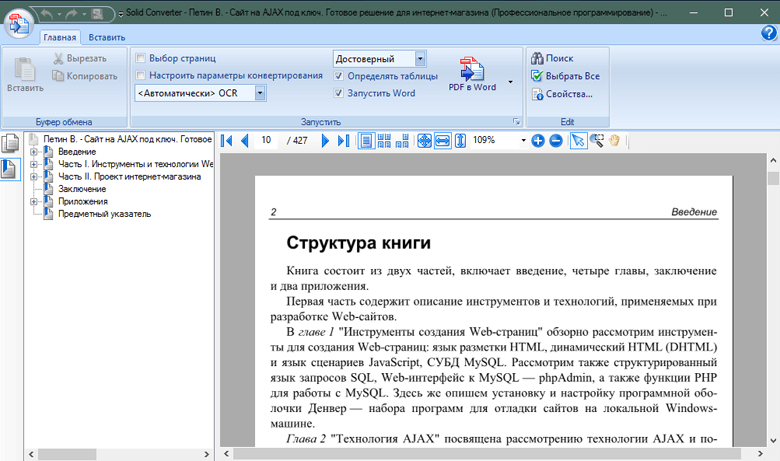Click the zoom in plus icon
The image size is (780, 461).
(538, 141)
